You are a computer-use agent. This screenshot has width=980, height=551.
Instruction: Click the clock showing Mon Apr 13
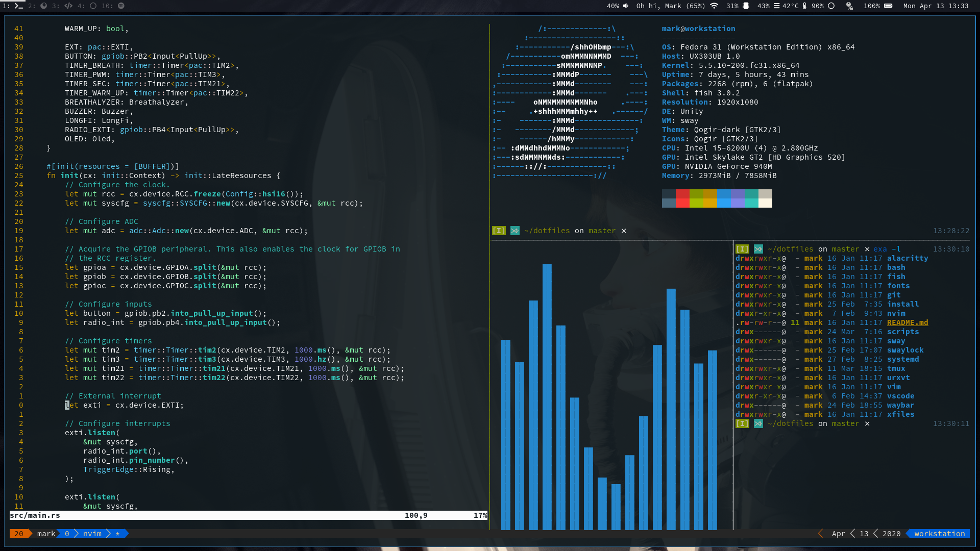(x=935, y=6)
